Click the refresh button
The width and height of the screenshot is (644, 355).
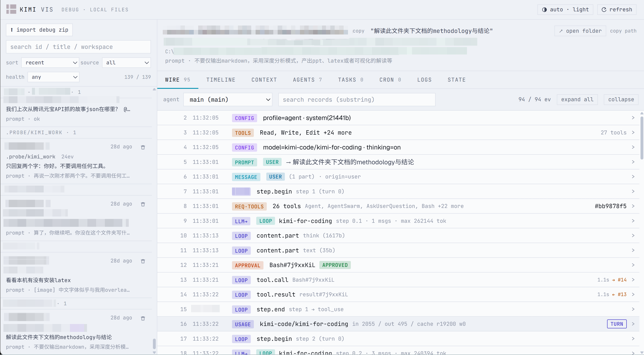click(616, 9)
